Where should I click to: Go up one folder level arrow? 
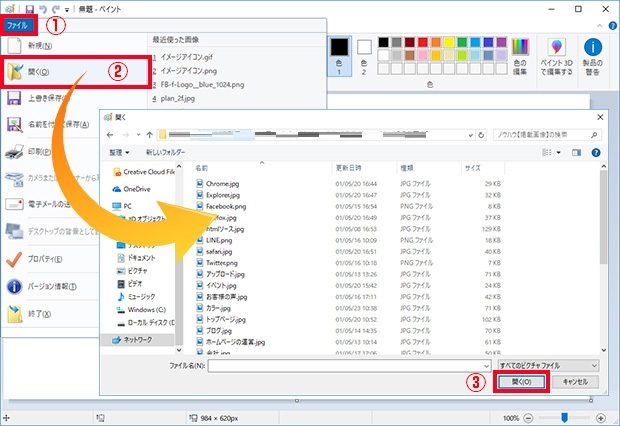[148, 133]
